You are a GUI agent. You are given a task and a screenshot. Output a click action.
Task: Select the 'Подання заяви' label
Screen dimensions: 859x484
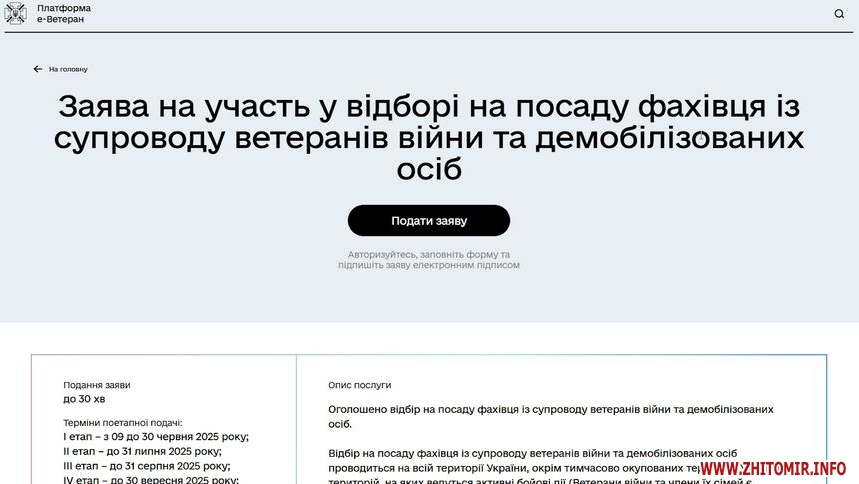click(97, 385)
